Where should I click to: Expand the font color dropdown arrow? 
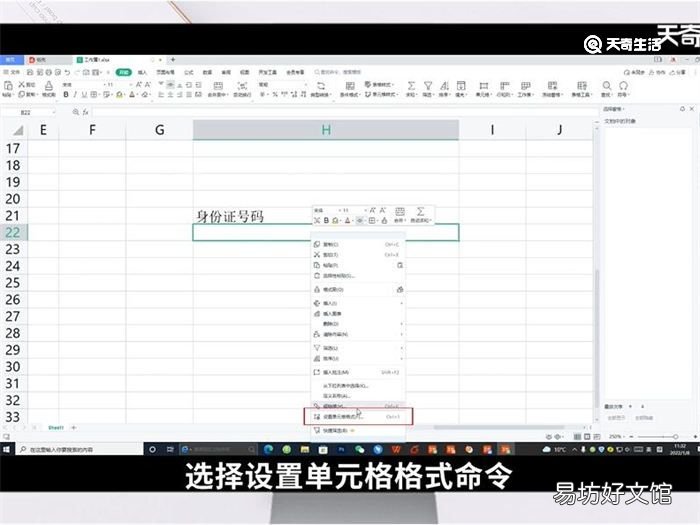coord(138,95)
